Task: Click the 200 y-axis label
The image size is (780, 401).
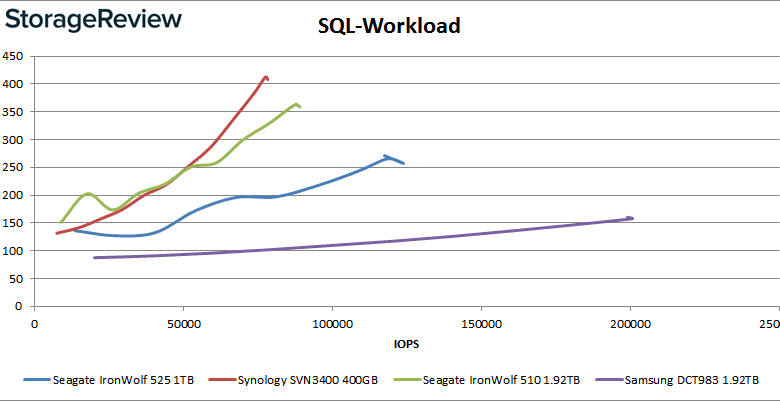Action: (x=13, y=195)
